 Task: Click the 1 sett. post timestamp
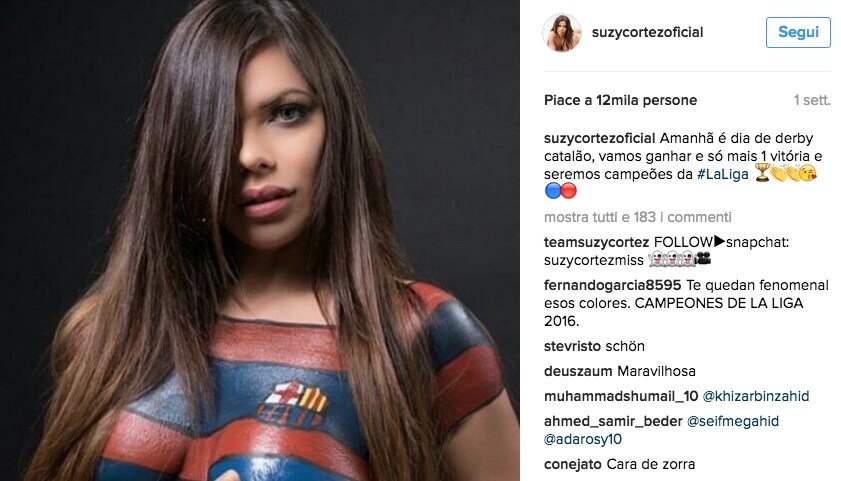(812, 100)
